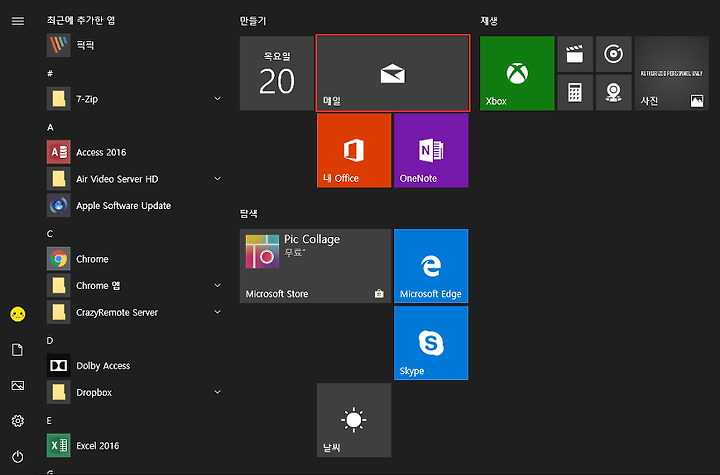Click the D section letter header
The height and width of the screenshot is (475, 720).
tap(50, 340)
